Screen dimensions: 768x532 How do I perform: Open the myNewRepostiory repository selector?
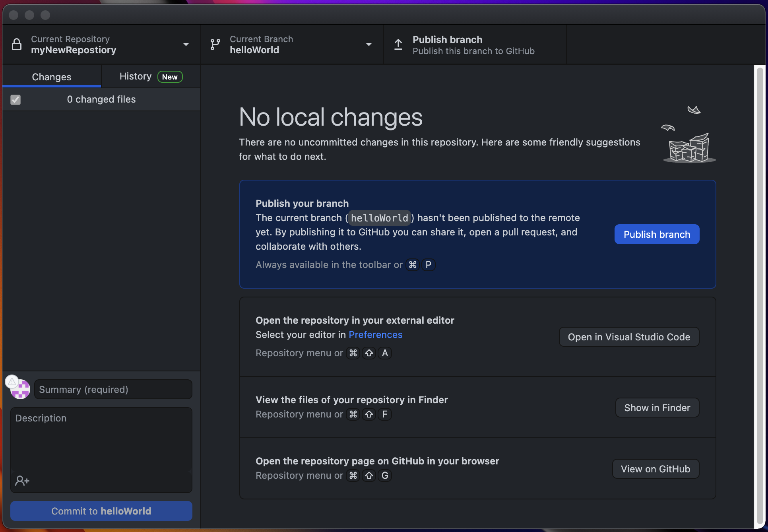point(102,45)
